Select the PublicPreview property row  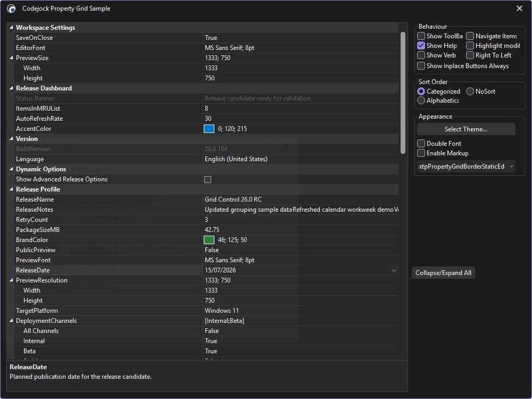click(x=206, y=250)
